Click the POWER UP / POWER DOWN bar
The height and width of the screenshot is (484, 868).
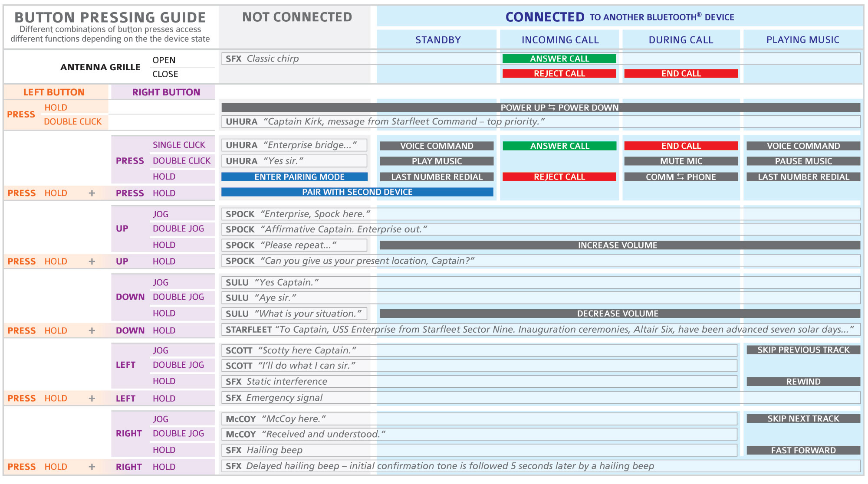(x=541, y=108)
